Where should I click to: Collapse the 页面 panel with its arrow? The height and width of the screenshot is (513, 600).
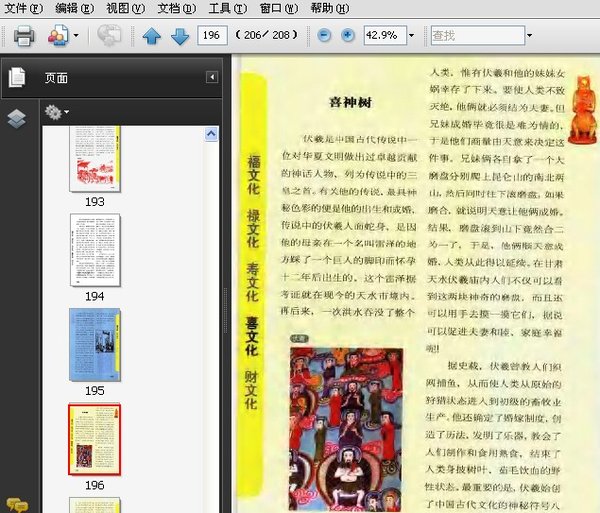point(212,77)
